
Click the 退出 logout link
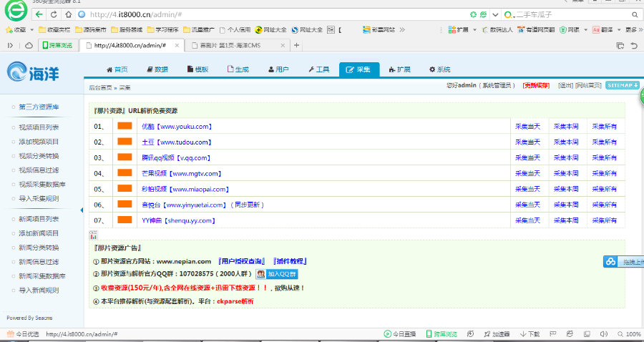565,85
